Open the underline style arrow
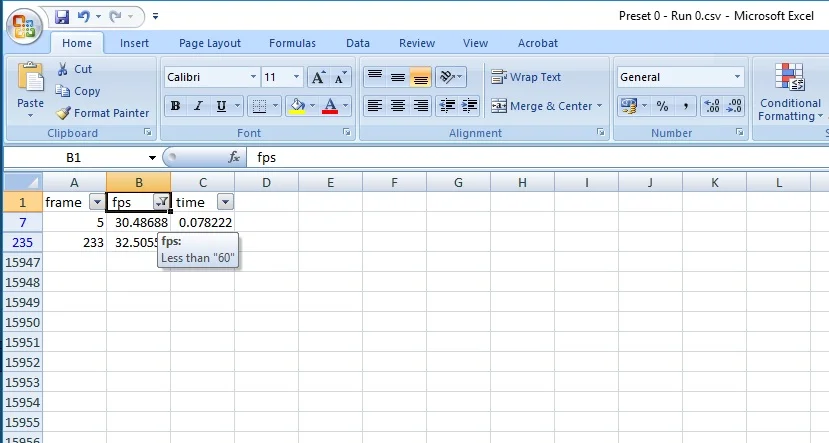829x443 pixels. [237, 106]
